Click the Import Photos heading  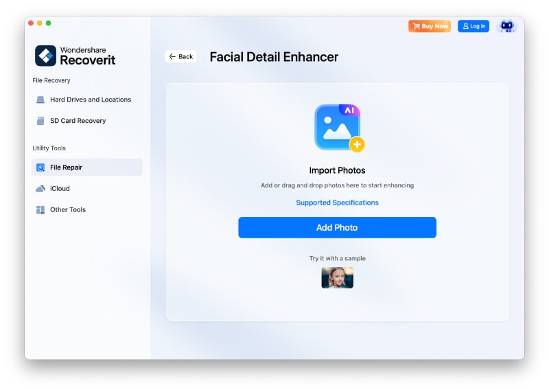pos(337,170)
